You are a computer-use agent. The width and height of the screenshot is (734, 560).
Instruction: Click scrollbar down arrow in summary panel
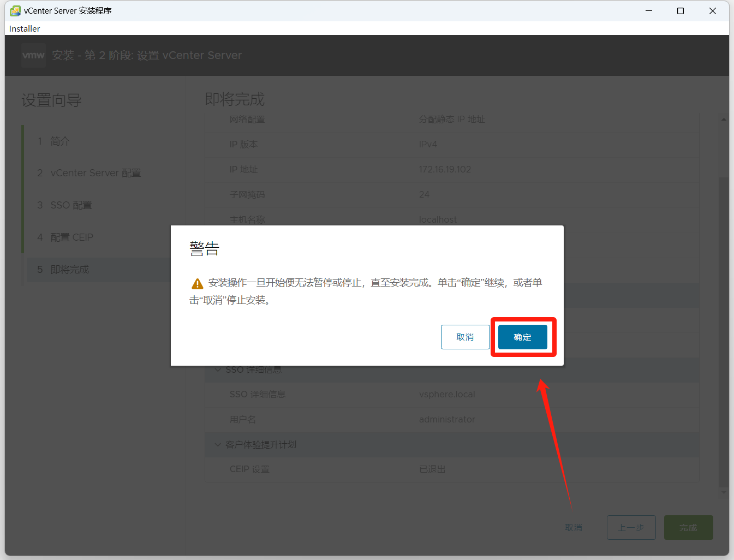[x=724, y=492]
